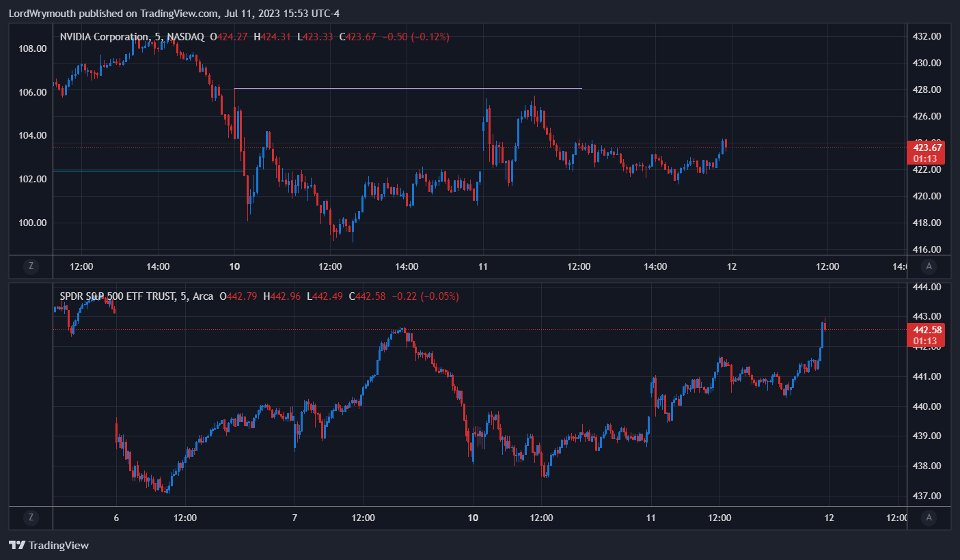Click the 108.00 left axis label
The height and width of the screenshot is (560, 960).
pos(32,48)
